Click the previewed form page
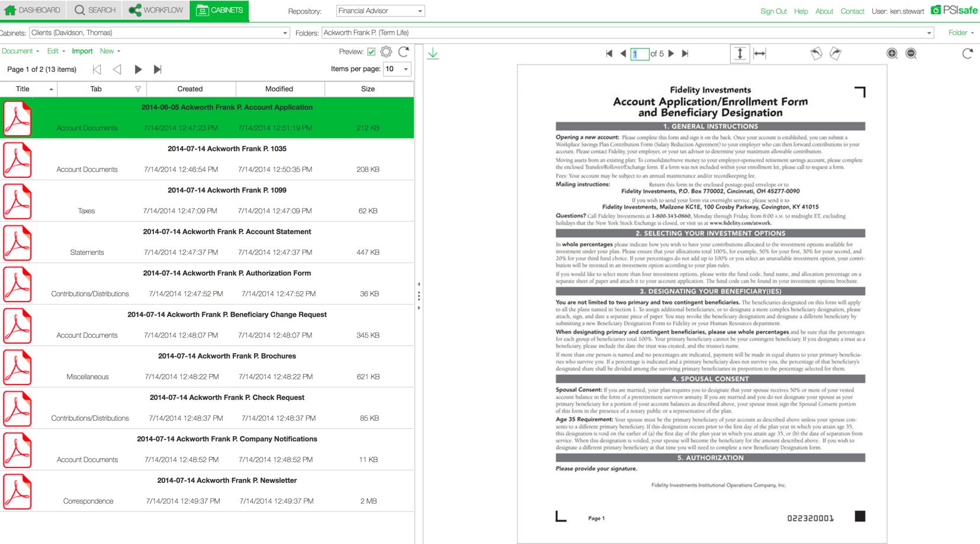980x544 pixels. (x=702, y=304)
